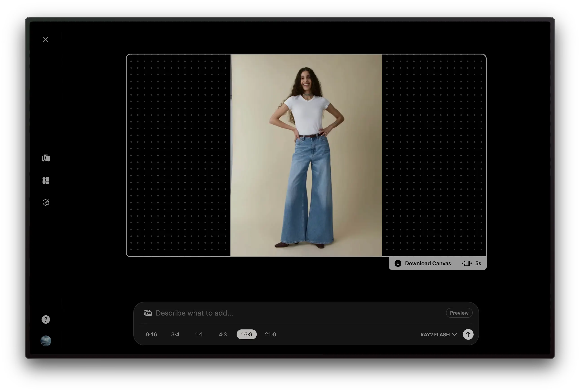This screenshot has height=392, width=580.
Task: Open the grid gallery icon in sidebar
Action: point(46,181)
